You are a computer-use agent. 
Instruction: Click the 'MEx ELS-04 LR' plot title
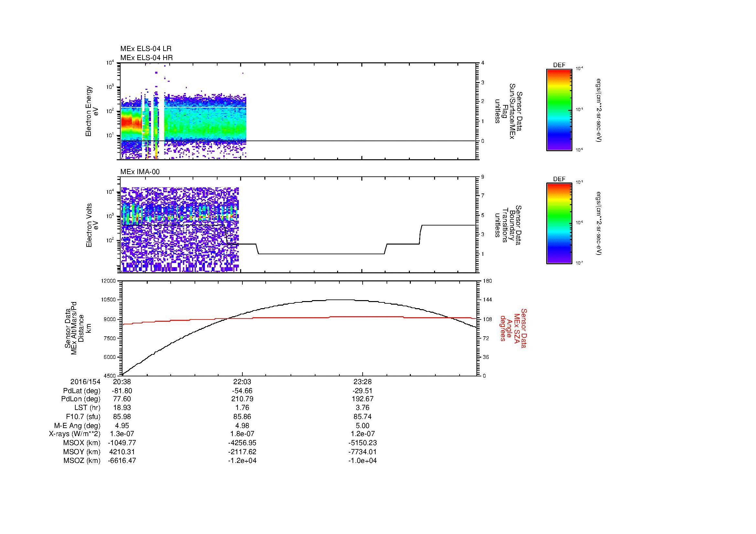[146, 49]
